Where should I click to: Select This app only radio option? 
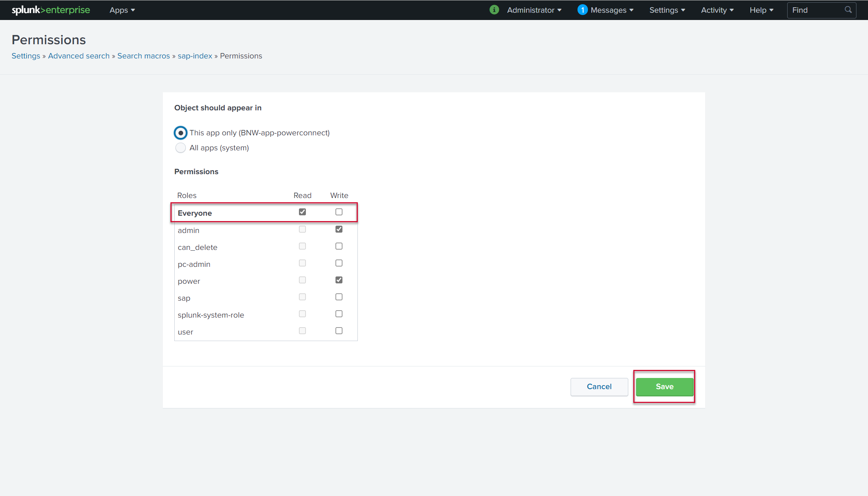180,133
